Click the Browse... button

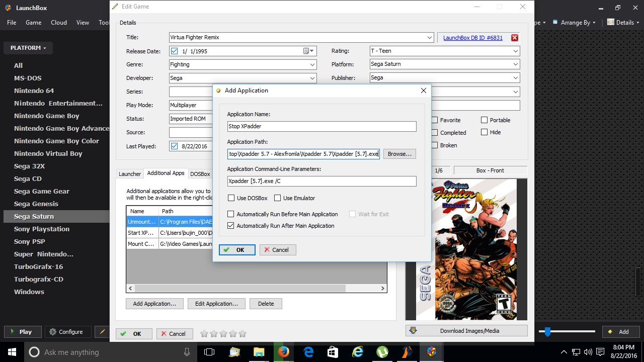pos(399,154)
